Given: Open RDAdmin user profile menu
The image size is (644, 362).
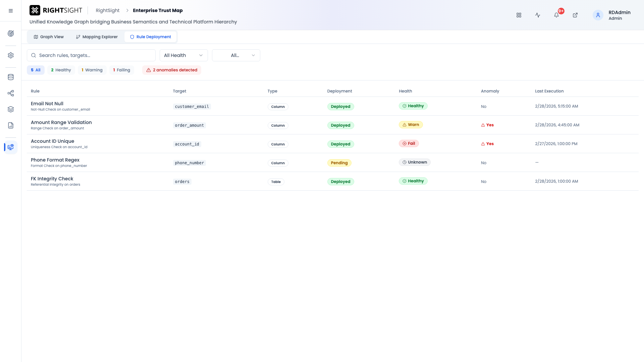Looking at the screenshot, I should (612, 15).
